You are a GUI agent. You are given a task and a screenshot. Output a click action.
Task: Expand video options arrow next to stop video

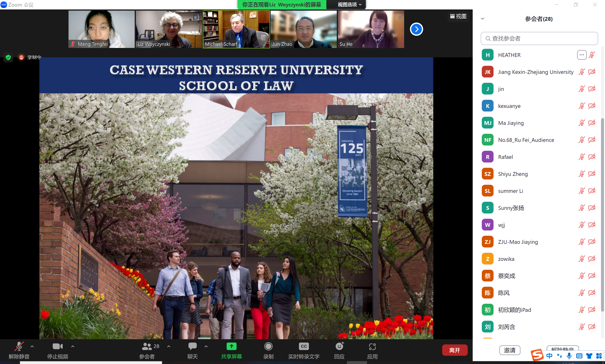click(x=73, y=346)
